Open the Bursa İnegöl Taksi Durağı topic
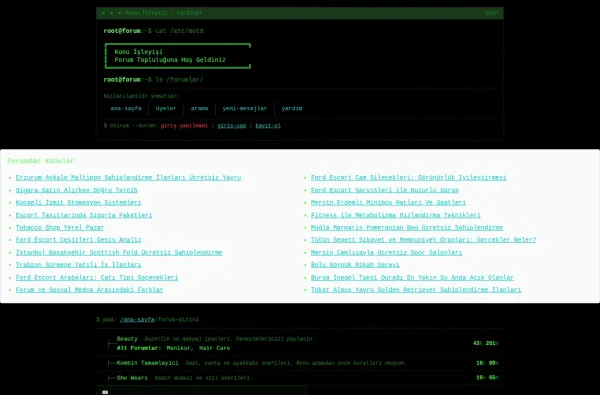This screenshot has height=395, width=600. 412,277
